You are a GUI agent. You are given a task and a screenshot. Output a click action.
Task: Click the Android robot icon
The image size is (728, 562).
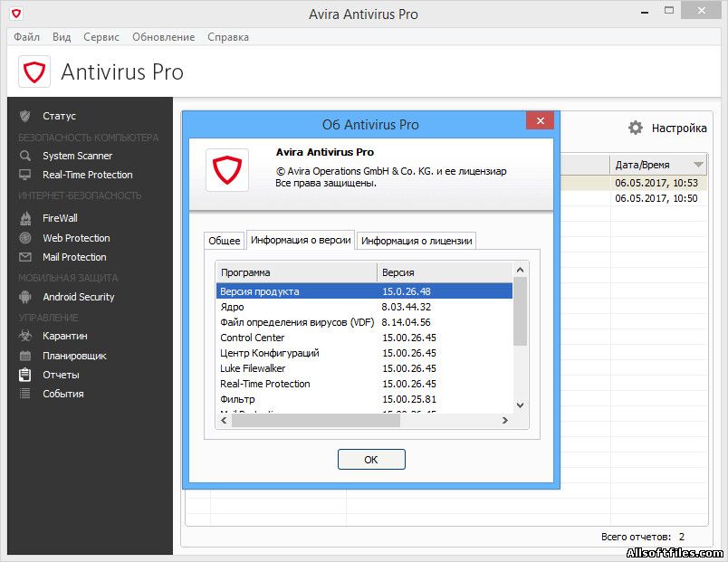tap(25, 297)
